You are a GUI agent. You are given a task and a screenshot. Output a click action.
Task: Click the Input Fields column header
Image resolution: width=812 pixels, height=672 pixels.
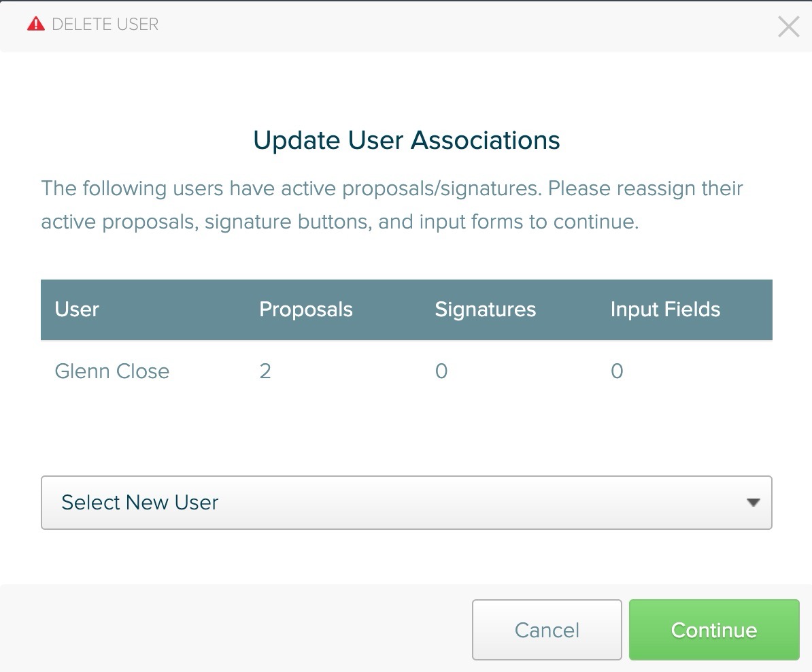point(665,309)
